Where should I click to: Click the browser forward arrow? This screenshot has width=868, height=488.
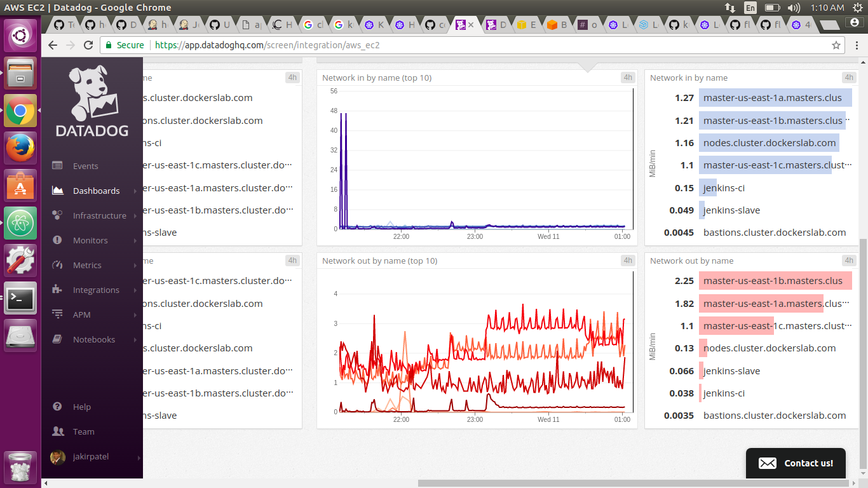click(x=71, y=45)
